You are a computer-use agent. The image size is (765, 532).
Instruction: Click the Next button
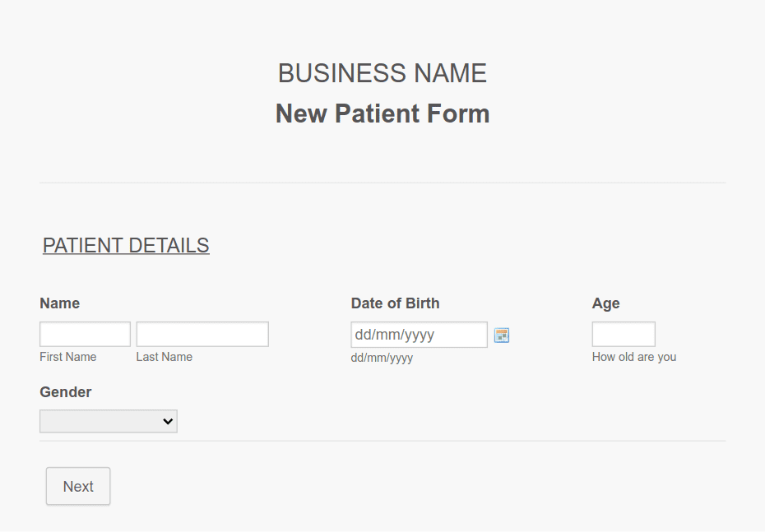pyautogui.click(x=77, y=486)
